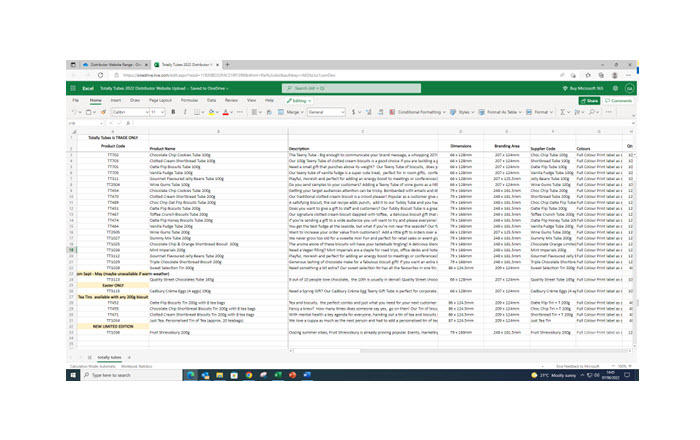Image resolution: width=700 pixels, height=440 pixels.
Task: Switch to the Draw tab
Action: point(135,100)
